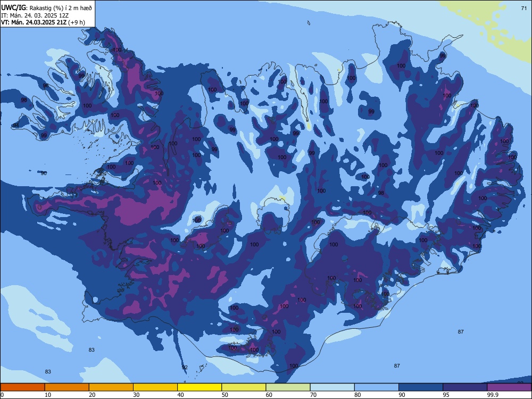Choose the 80–90 light blue legend swatch
The width and height of the screenshot is (532, 399).
[377, 387]
